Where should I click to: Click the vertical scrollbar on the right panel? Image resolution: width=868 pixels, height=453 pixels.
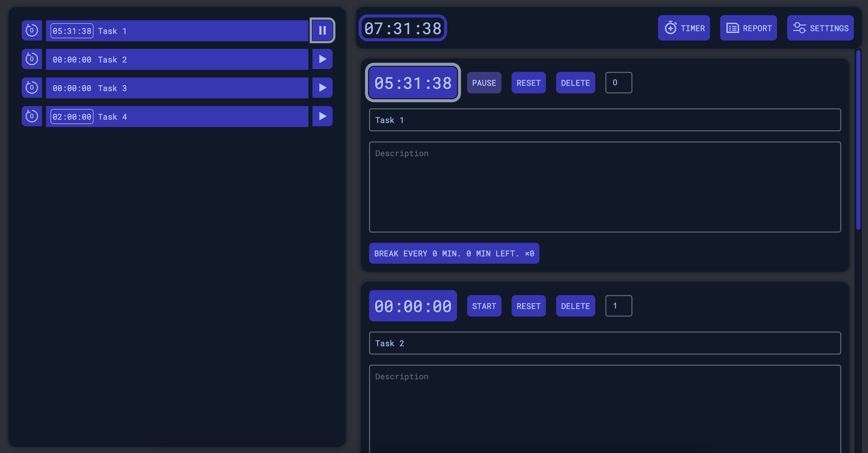(858, 140)
